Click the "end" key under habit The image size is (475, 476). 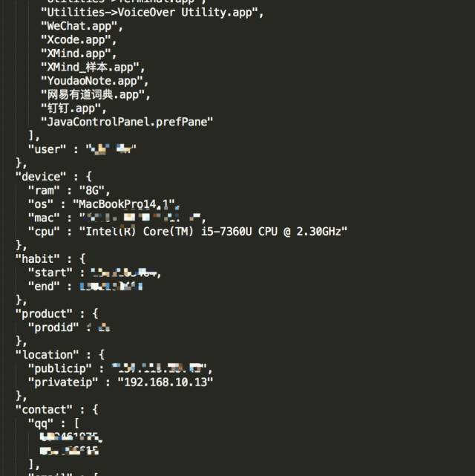[44, 286]
